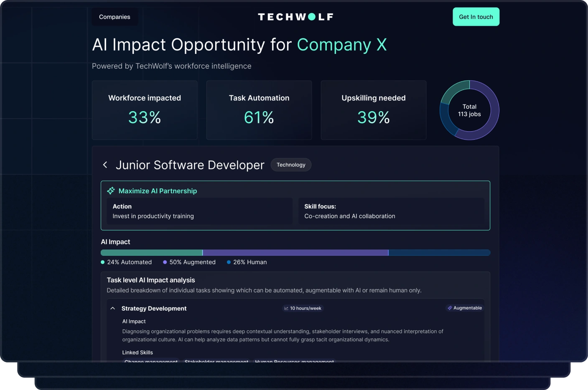Click the dark blue Human segment of AI Impact bar
This screenshot has width=588, height=390.
tap(439, 252)
